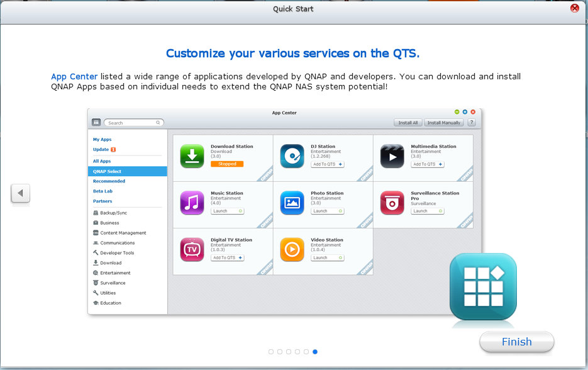Click the green minimize circle in App Center
588x370 pixels.
457,112
